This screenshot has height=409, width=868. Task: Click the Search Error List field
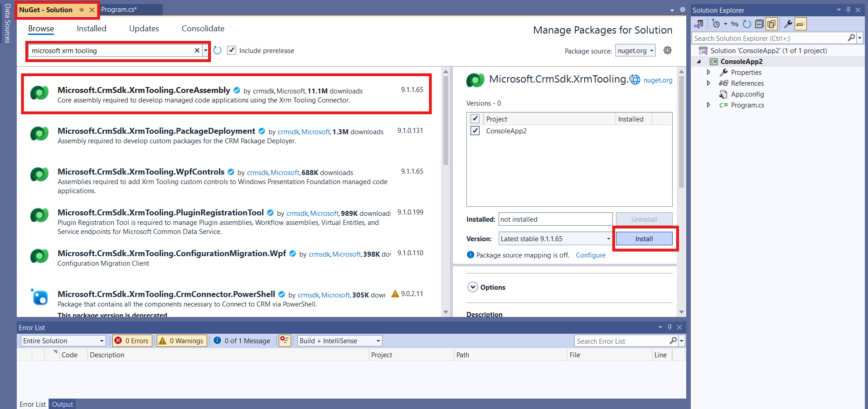point(621,341)
